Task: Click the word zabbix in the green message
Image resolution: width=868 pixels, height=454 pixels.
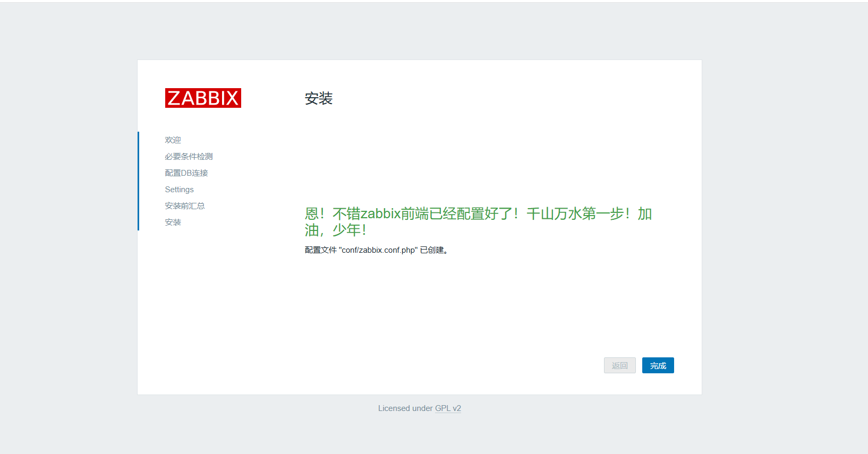Action: (x=380, y=214)
